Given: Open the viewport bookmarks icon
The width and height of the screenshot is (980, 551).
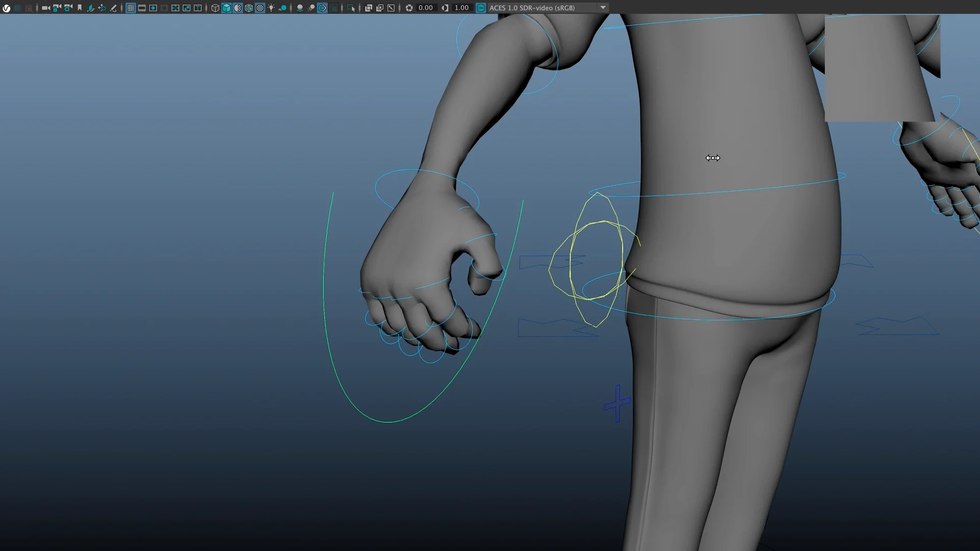Looking at the screenshot, I should (x=79, y=8).
